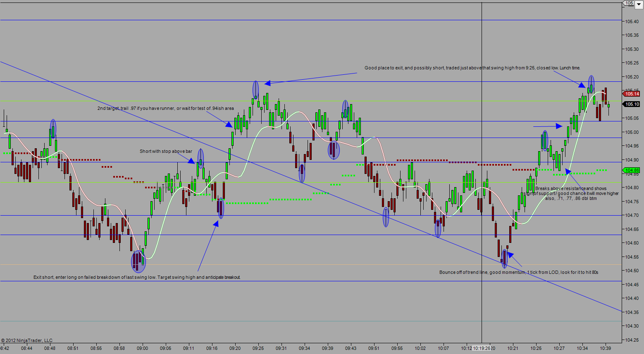Click the 10:19:26 crosshair time label

point(482,348)
